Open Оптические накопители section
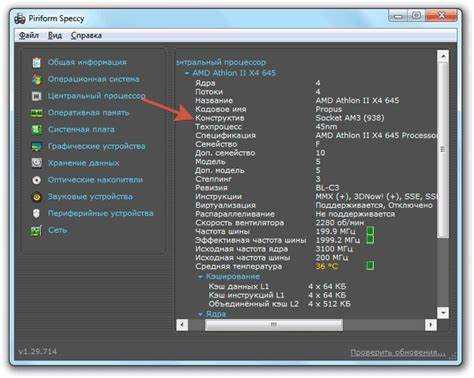The image size is (474, 378). (95, 180)
